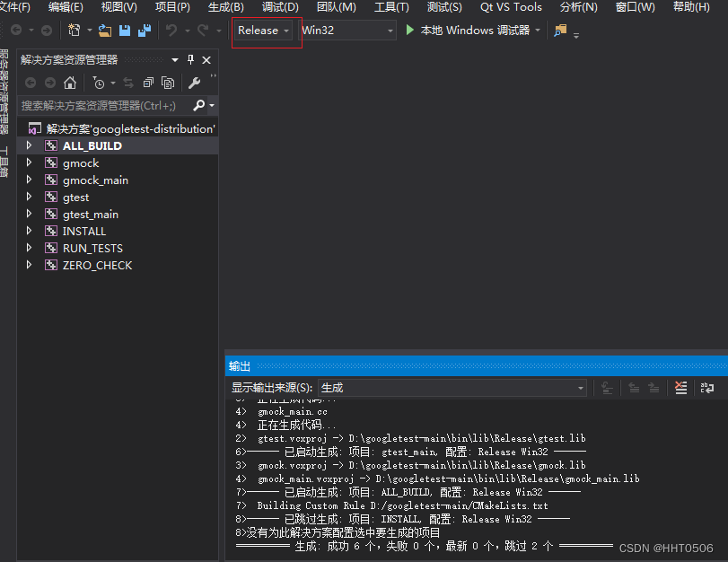Click Solution Explorer forward icon
The height and width of the screenshot is (562, 728).
click(50, 83)
